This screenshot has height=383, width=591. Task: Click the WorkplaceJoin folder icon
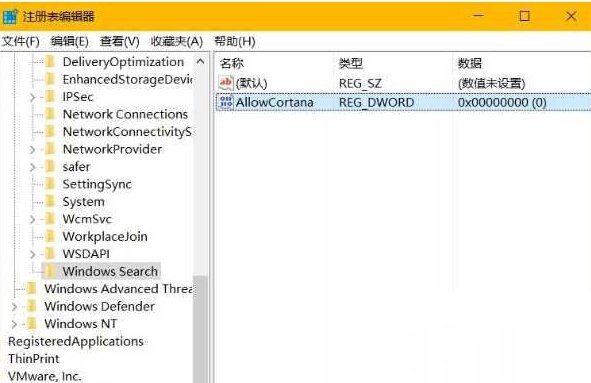coord(50,236)
